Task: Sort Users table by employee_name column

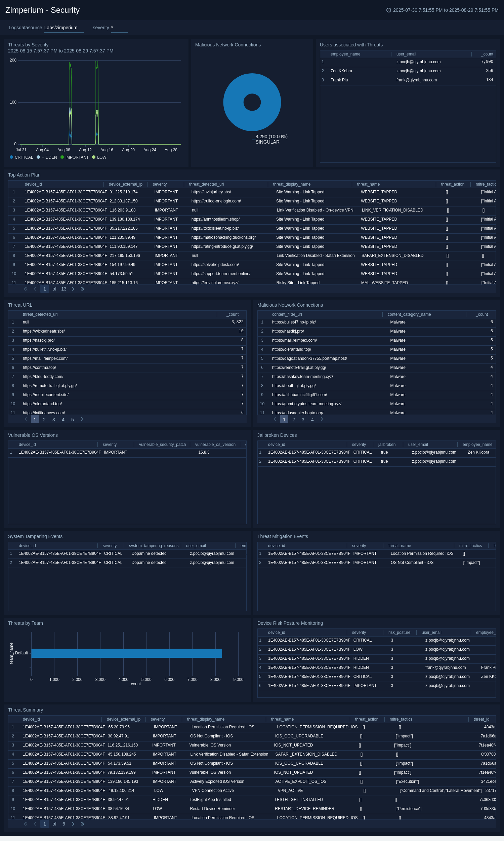Action: pyautogui.click(x=345, y=54)
